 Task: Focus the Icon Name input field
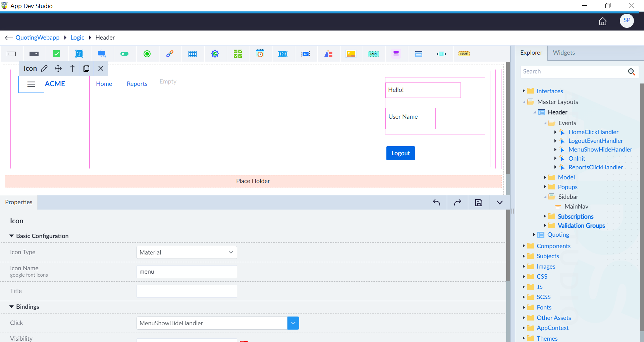pyautogui.click(x=187, y=272)
